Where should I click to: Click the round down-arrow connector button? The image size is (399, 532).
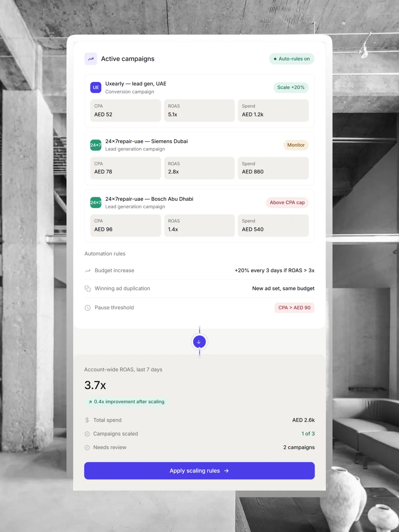[199, 342]
